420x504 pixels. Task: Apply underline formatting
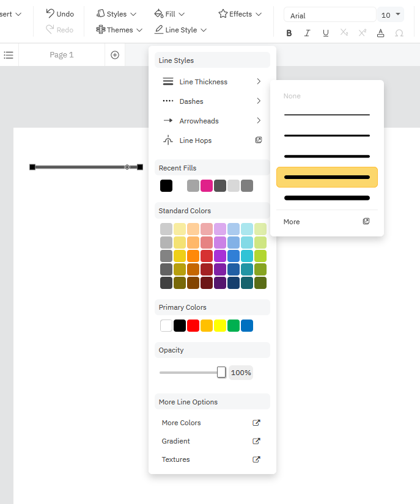pyautogui.click(x=325, y=33)
